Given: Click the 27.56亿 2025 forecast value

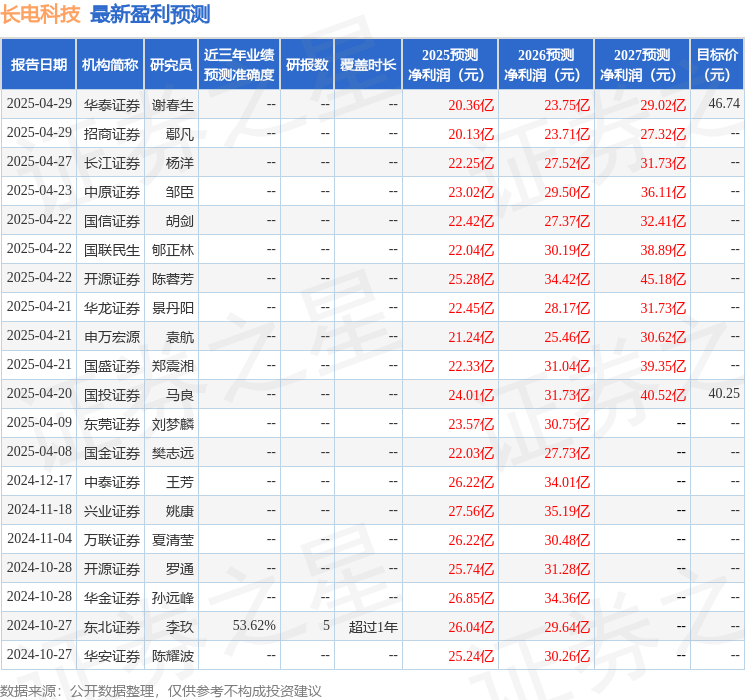Looking at the screenshot, I should click(471, 511).
